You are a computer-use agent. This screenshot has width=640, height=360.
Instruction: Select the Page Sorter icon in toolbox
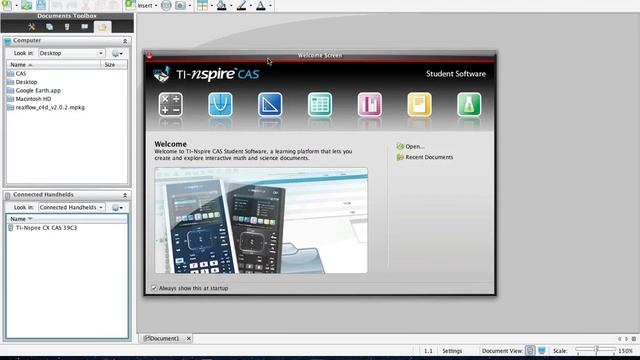(x=49, y=27)
